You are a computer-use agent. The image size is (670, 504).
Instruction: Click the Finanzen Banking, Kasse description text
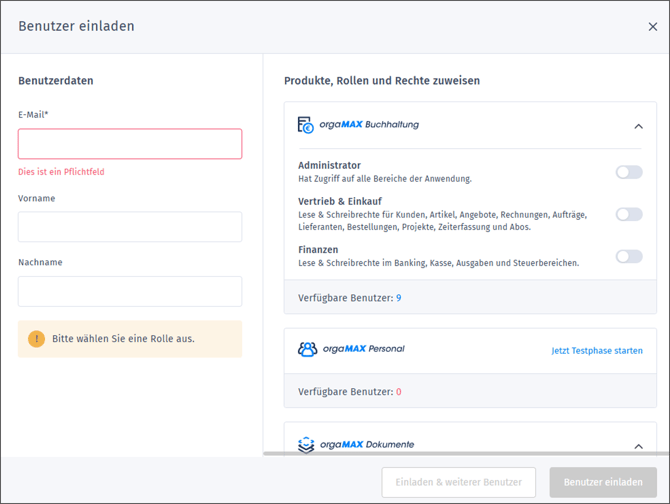pyautogui.click(x=439, y=263)
